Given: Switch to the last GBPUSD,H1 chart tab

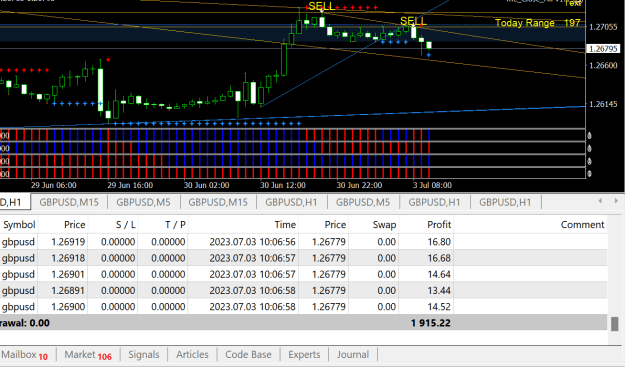Looking at the screenshot, I should 505,202.
